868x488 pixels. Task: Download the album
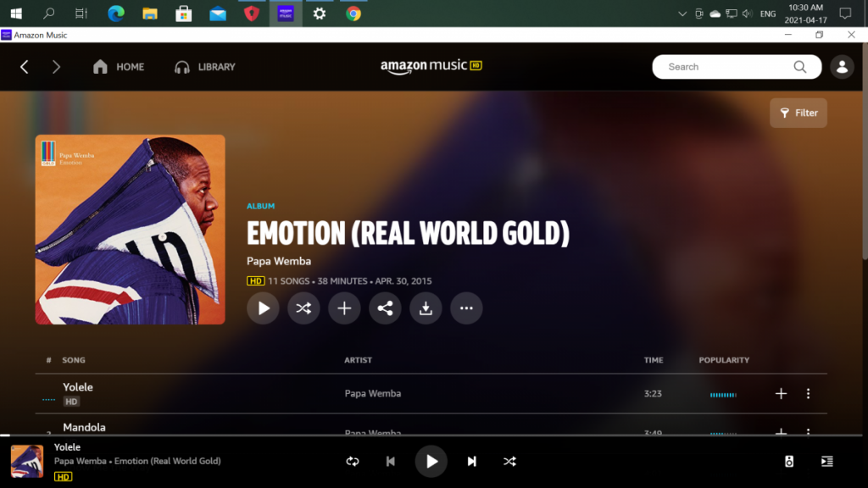coord(426,308)
